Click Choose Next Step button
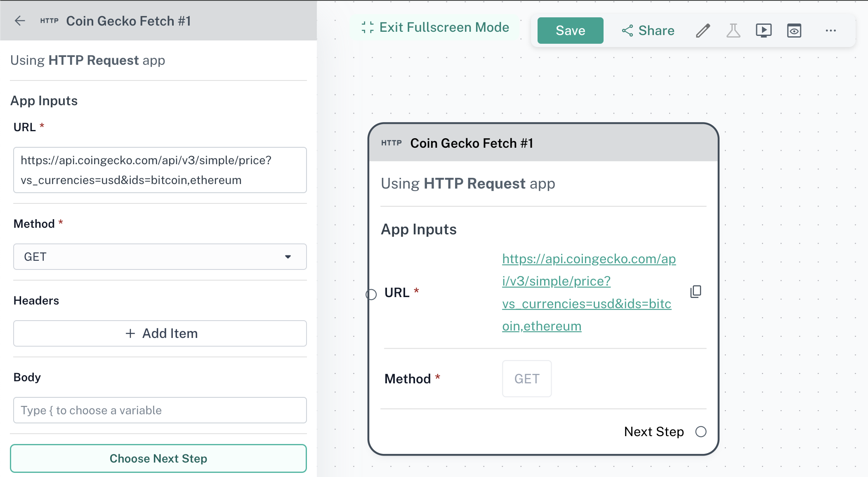 [x=158, y=458]
